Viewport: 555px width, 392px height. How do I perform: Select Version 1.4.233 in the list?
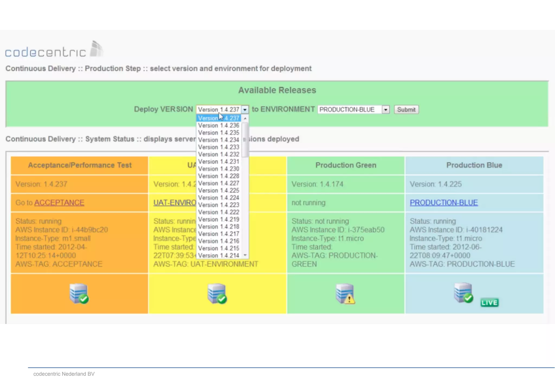click(219, 147)
